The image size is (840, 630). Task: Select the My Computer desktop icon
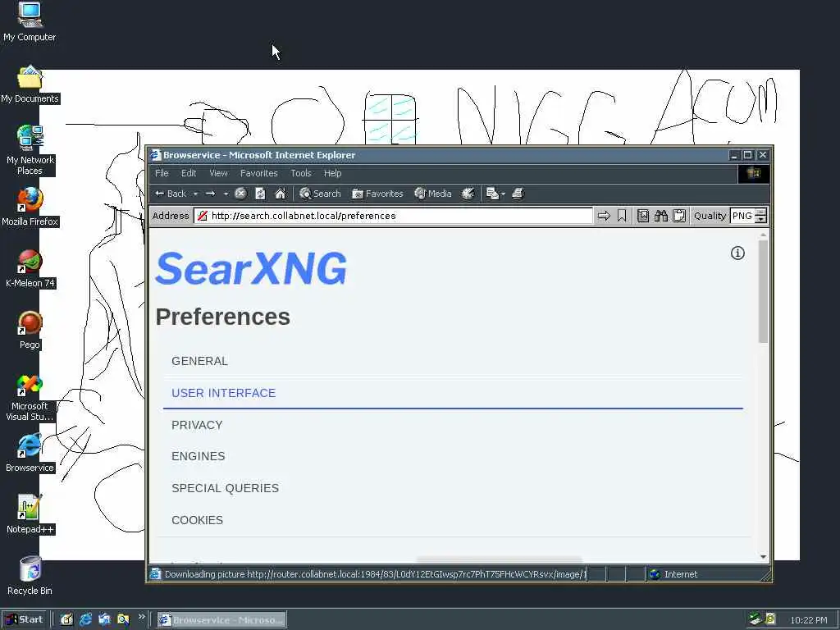30,22
